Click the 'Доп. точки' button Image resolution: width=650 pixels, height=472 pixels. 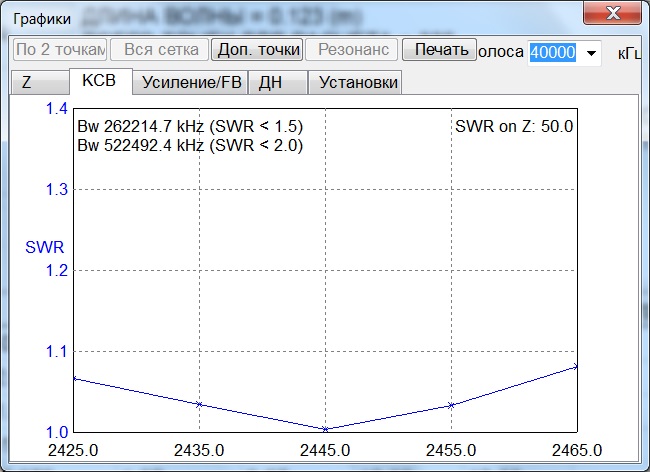[257, 50]
